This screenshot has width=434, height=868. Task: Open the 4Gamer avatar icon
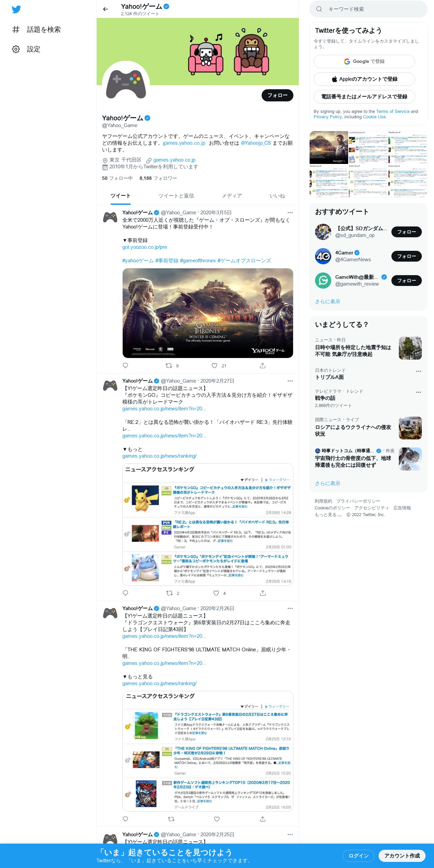tap(323, 256)
